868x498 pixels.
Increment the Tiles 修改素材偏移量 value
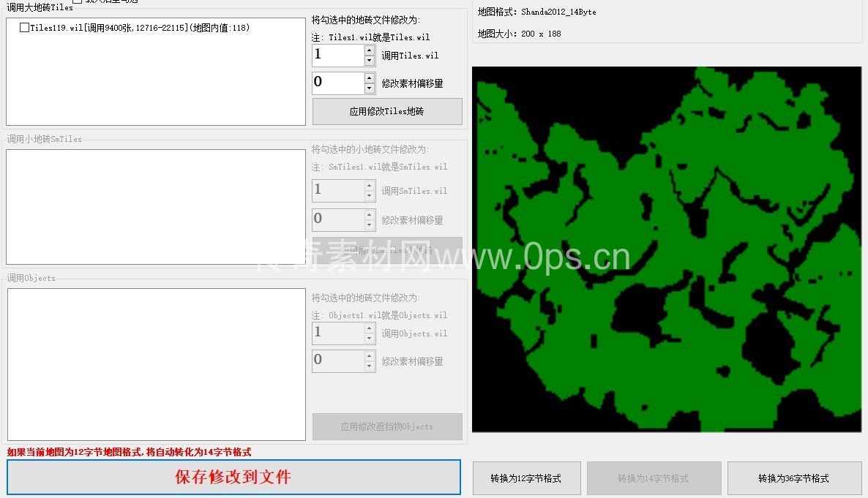[x=370, y=78]
